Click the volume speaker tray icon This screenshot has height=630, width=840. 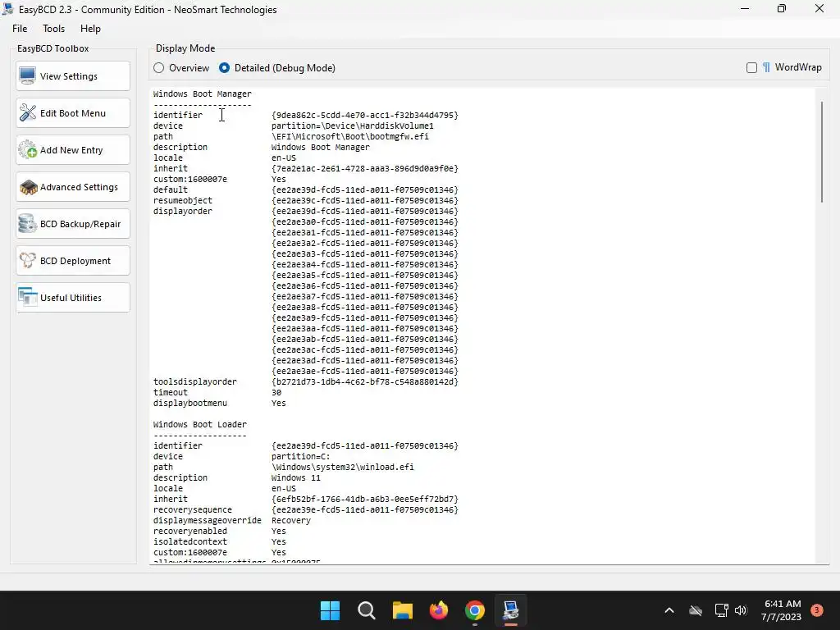741,610
